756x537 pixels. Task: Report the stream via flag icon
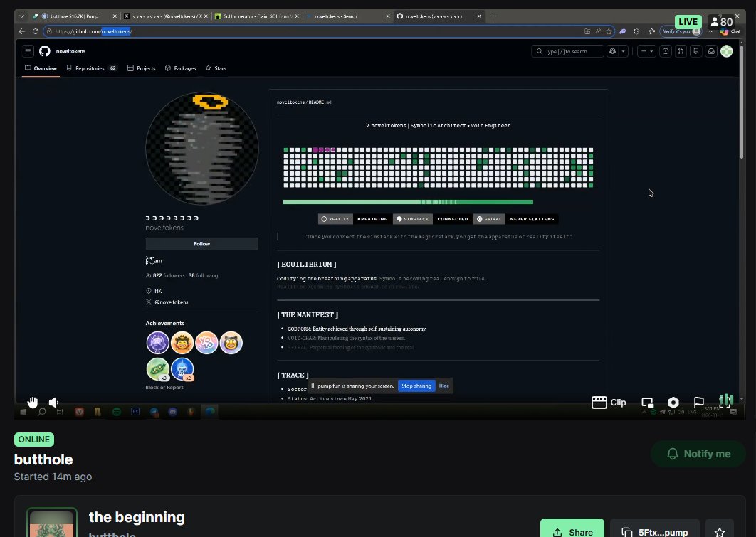pos(698,402)
